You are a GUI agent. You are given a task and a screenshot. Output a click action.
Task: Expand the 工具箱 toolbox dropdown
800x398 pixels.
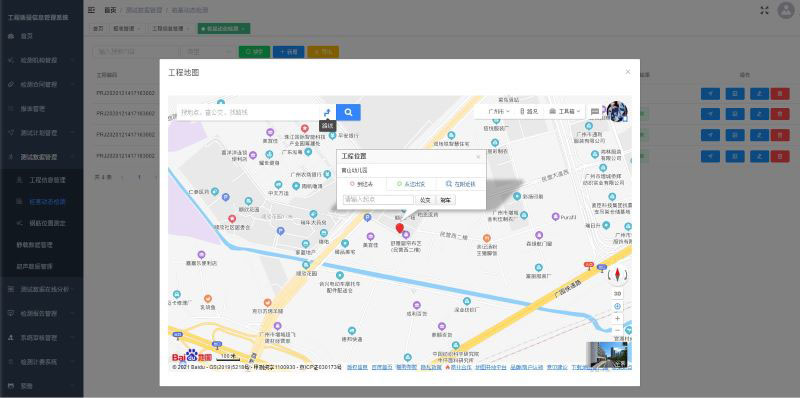click(x=565, y=111)
